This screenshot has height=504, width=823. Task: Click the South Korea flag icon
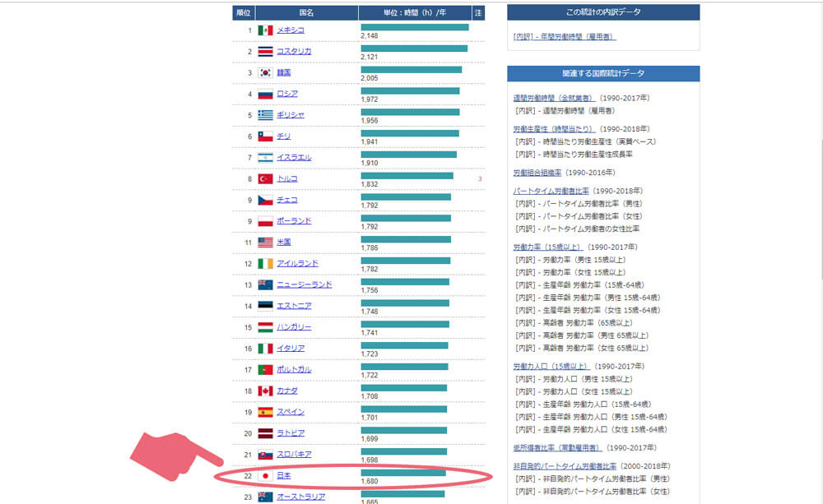click(265, 72)
